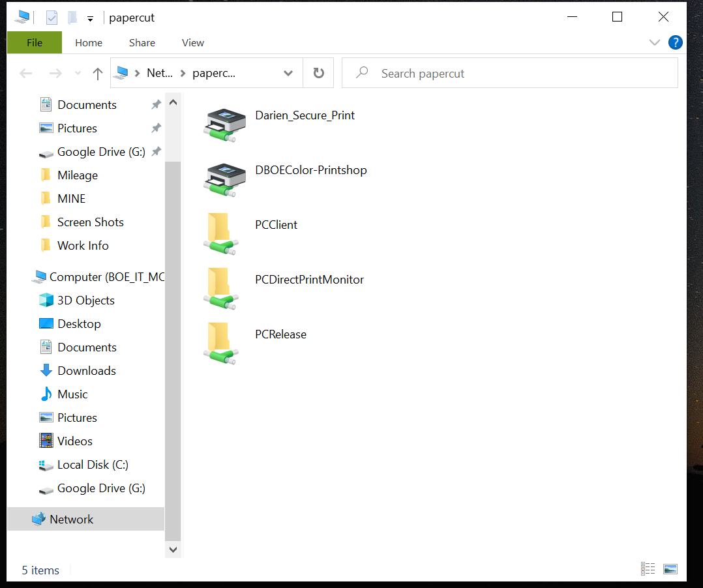Click the pin icon next to Documents

pos(156,104)
